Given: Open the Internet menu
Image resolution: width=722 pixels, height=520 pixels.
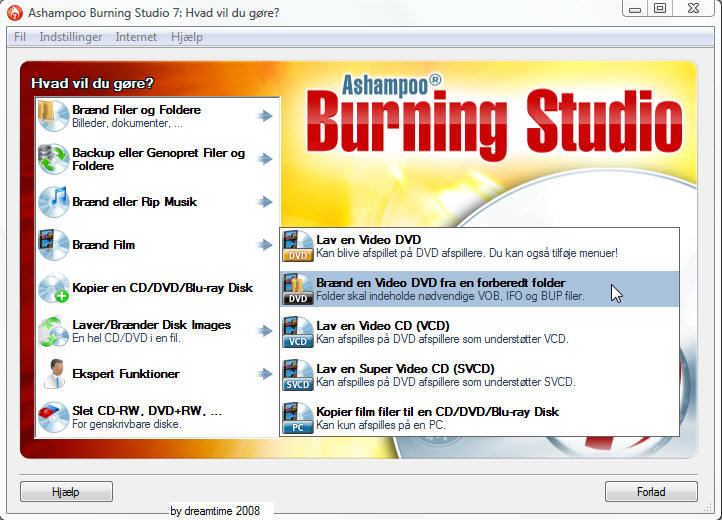Looking at the screenshot, I should 136,37.
